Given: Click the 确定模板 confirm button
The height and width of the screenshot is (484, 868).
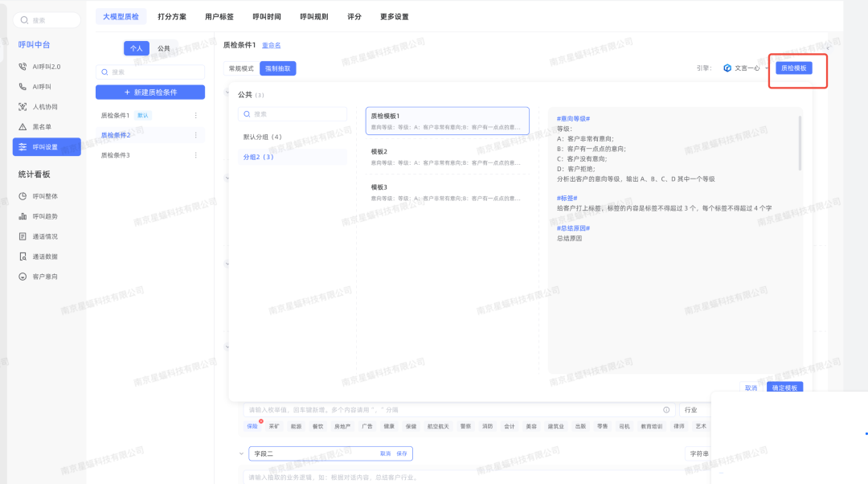Looking at the screenshot, I should coord(784,388).
